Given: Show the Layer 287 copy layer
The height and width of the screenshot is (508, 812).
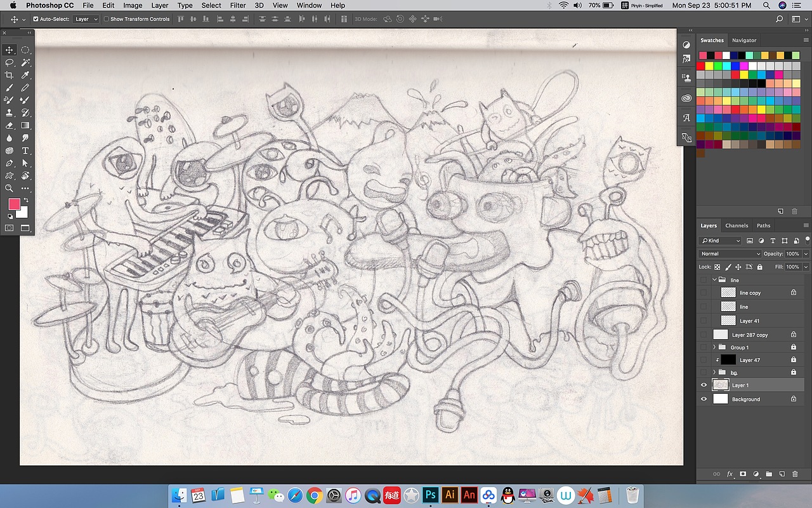Looking at the screenshot, I should click(704, 335).
